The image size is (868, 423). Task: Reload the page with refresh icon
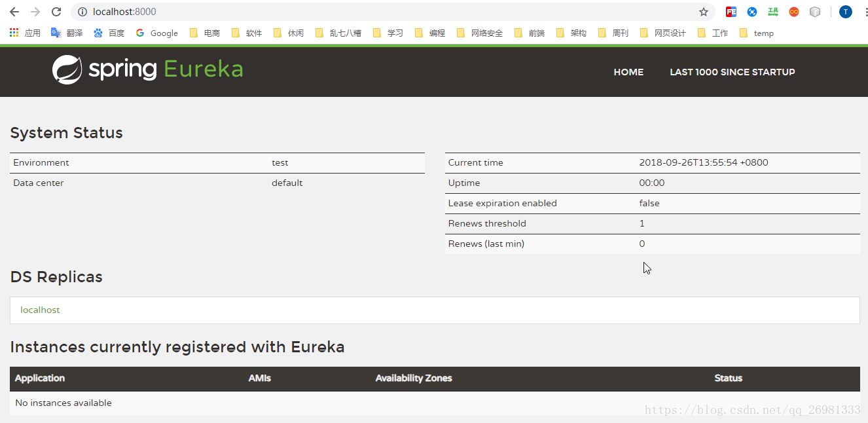tap(56, 12)
